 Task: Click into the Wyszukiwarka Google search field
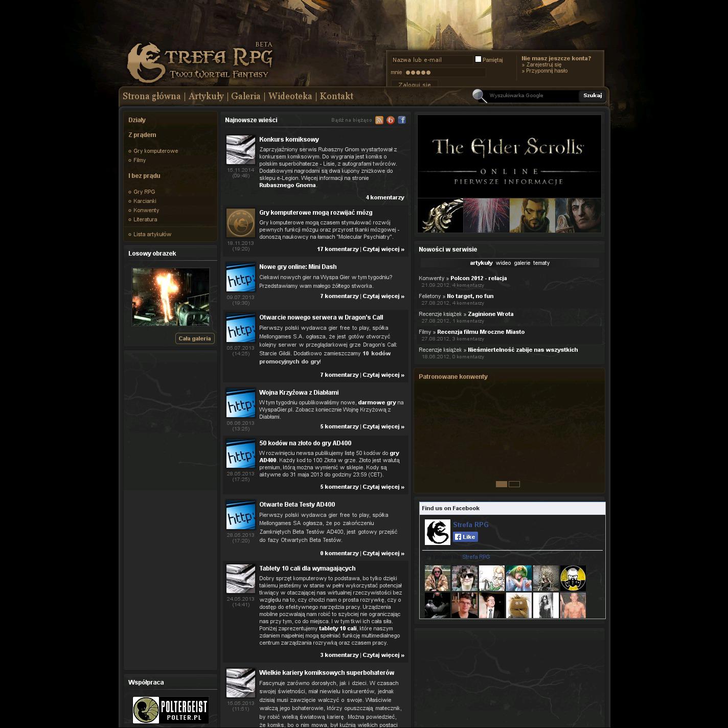click(x=532, y=96)
